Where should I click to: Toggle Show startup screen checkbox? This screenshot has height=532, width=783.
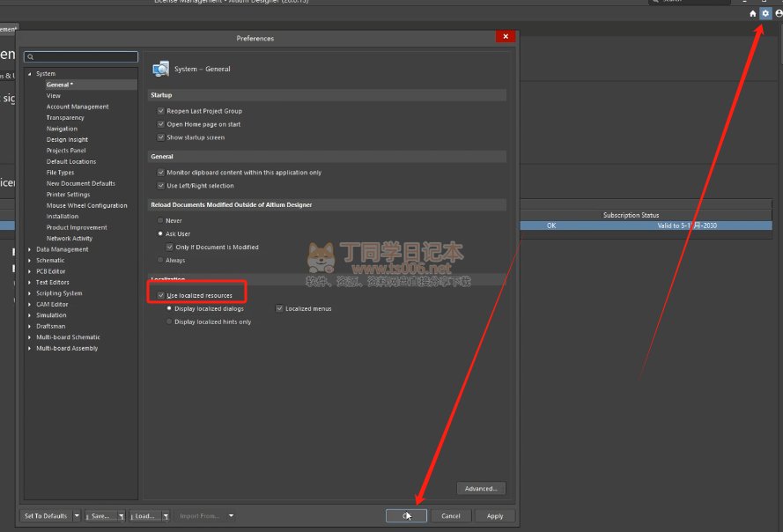[161, 137]
